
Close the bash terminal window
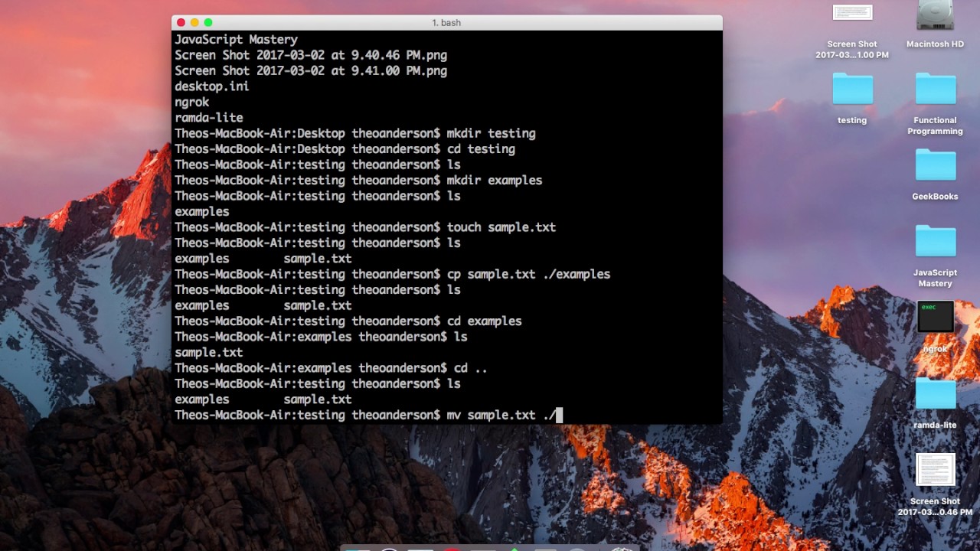pyautogui.click(x=181, y=23)
